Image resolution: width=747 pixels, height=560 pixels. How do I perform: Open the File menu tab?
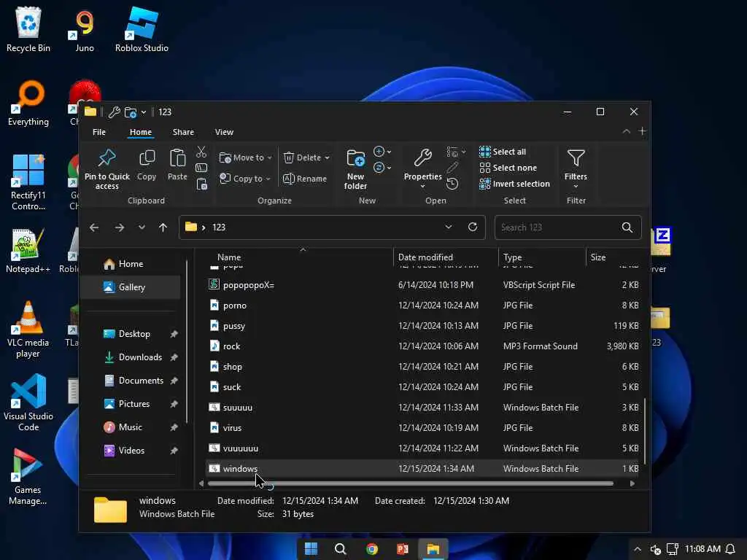coord(99,132)
